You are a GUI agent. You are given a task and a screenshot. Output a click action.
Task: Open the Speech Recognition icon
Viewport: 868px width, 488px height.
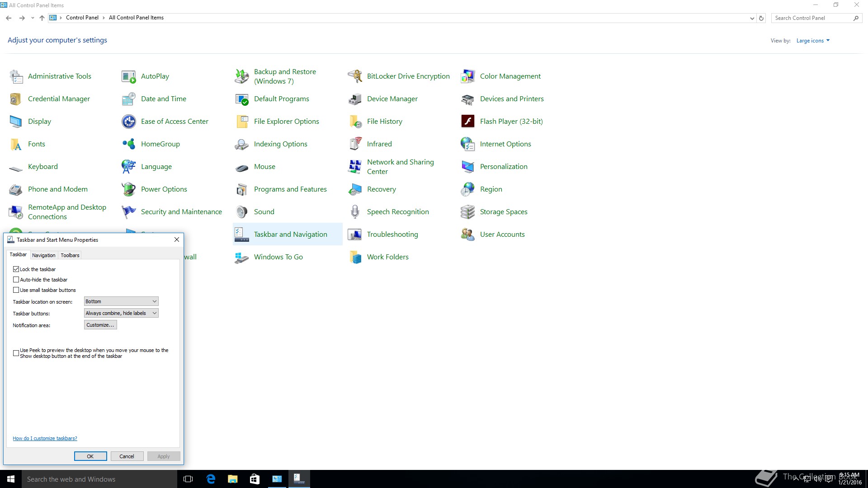tap(355, 212)
